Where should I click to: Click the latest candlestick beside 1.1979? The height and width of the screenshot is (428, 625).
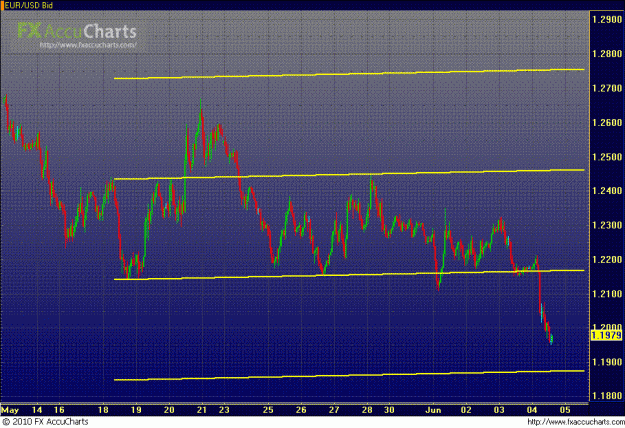pyautogui.click(x=552, y=339)
